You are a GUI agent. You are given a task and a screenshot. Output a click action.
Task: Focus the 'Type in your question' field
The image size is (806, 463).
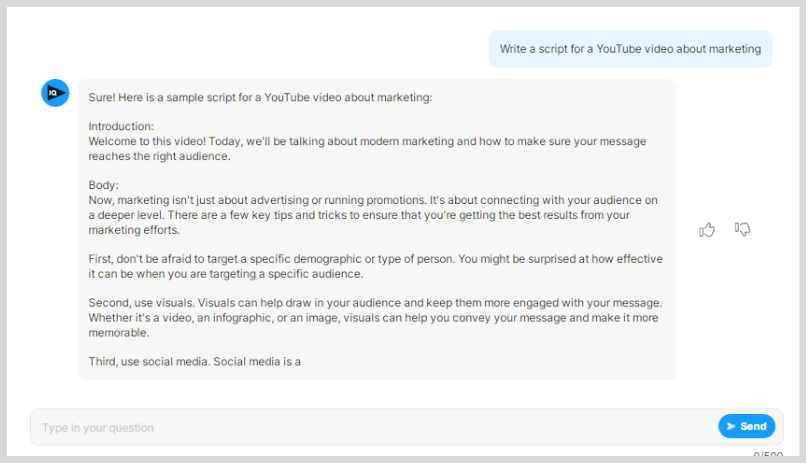click(x=374, y=428)
